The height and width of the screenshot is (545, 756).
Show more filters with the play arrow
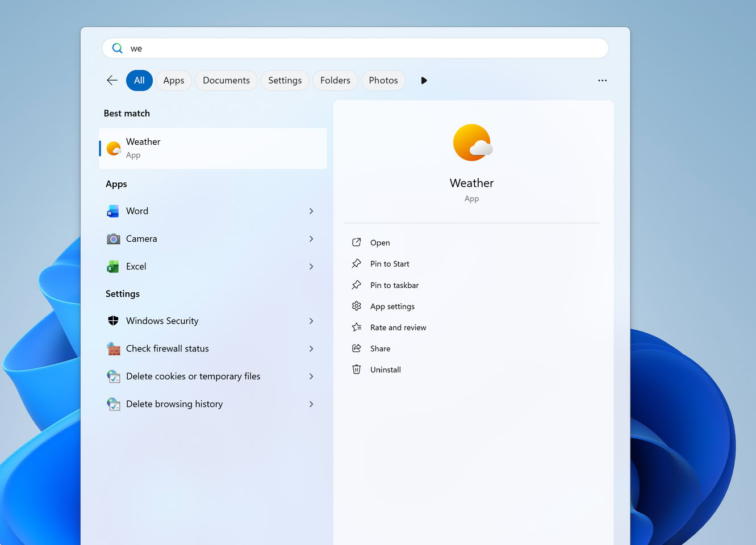(x=424, y=81)
